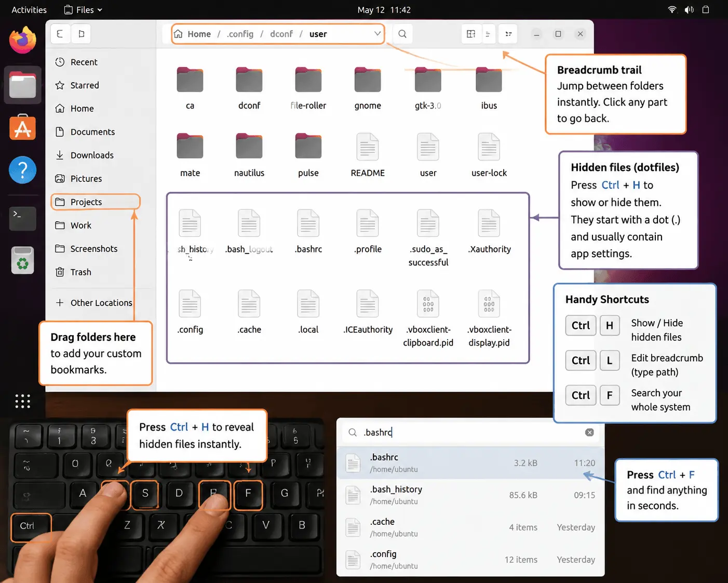Select the user file icon

(428, 147)
